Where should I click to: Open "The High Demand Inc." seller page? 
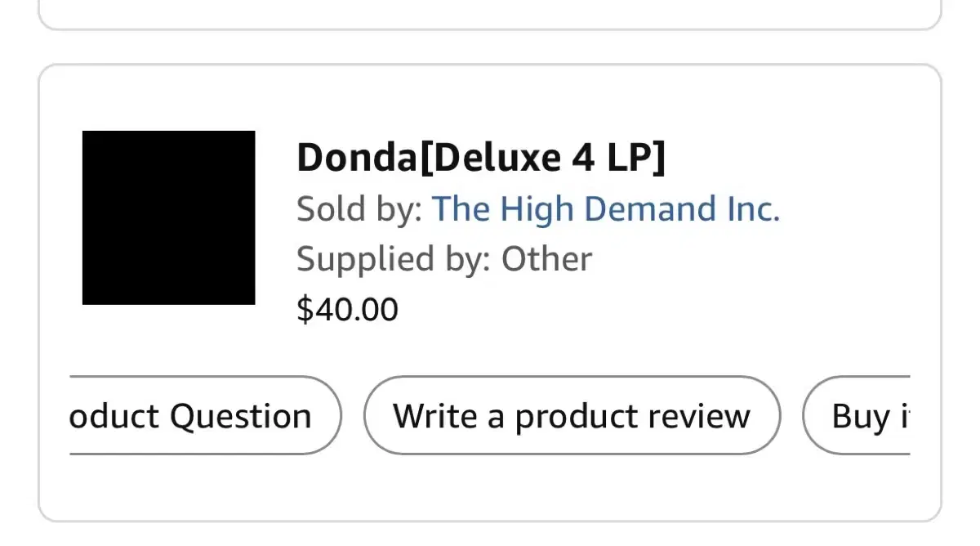tap(606, 208)
